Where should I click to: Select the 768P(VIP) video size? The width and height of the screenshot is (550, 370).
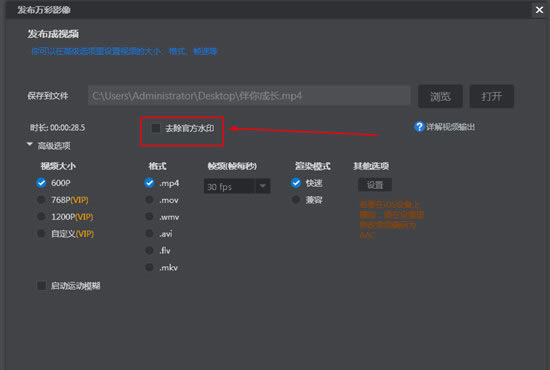(41, 200)
